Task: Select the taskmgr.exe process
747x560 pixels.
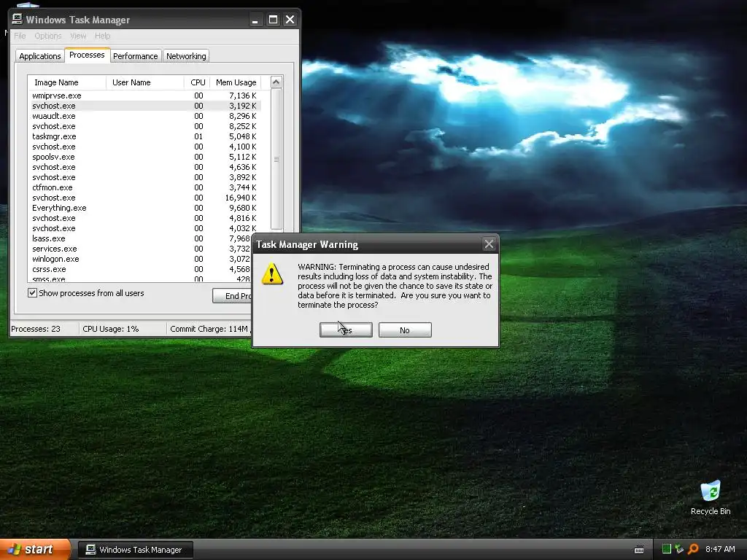Action: click(144, 136)
